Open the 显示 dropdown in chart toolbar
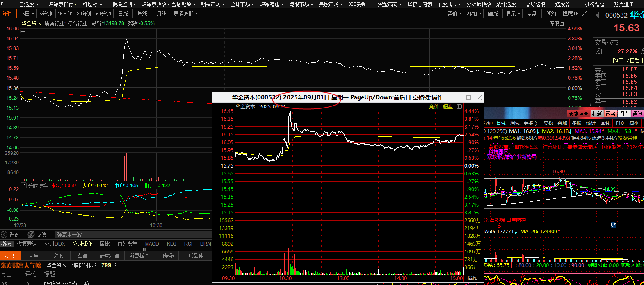Screen dimensions: 644x285 tap(513, 14)
